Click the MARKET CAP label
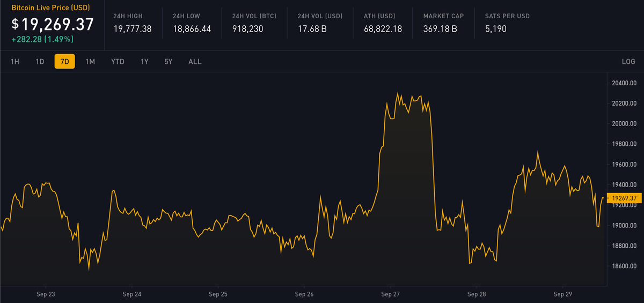Screen dimensions: 644x303 [x=443, y=16]
